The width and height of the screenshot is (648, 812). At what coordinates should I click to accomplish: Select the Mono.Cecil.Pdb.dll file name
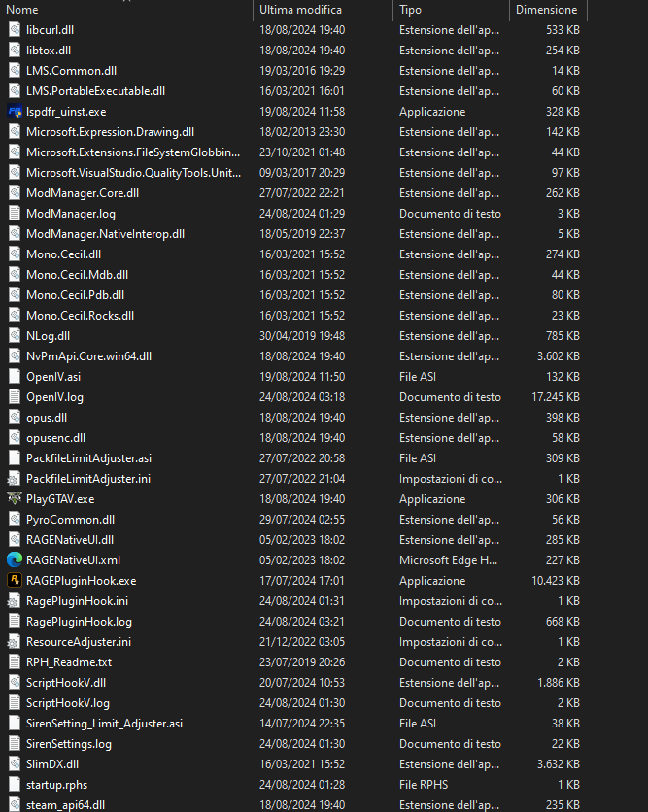(76, 295)
